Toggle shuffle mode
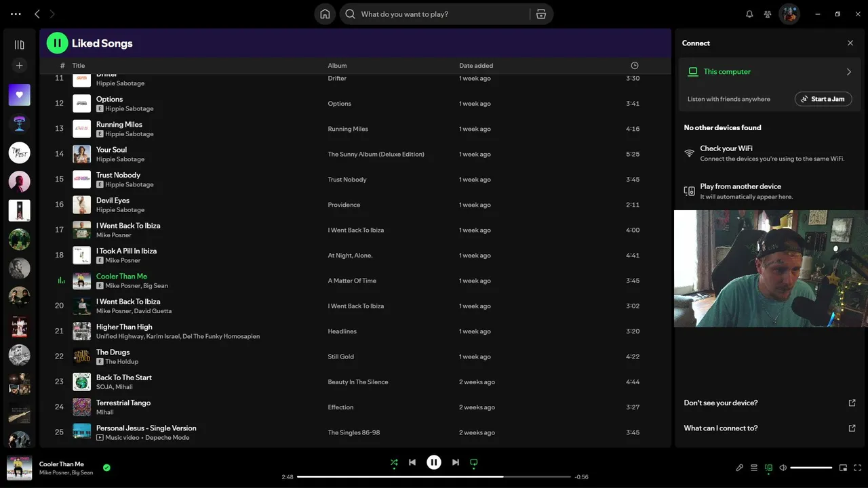This screenshot has height=488, width=868. [394, 463]
